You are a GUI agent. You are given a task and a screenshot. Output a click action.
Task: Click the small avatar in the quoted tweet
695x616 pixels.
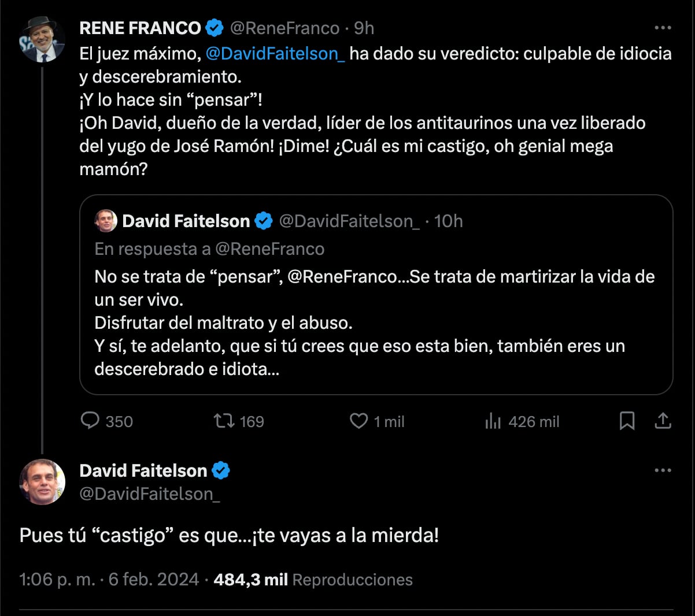coord(106,221)
